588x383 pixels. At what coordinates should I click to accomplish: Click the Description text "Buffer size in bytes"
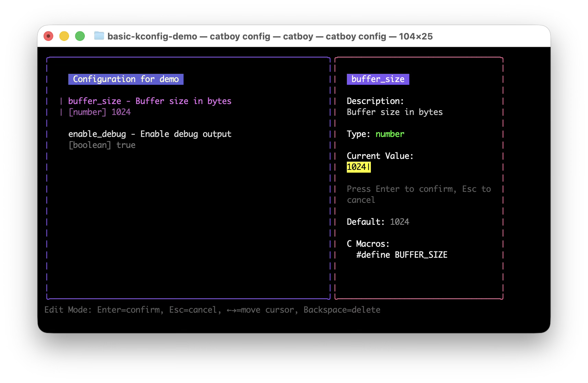tap(395, 112)
